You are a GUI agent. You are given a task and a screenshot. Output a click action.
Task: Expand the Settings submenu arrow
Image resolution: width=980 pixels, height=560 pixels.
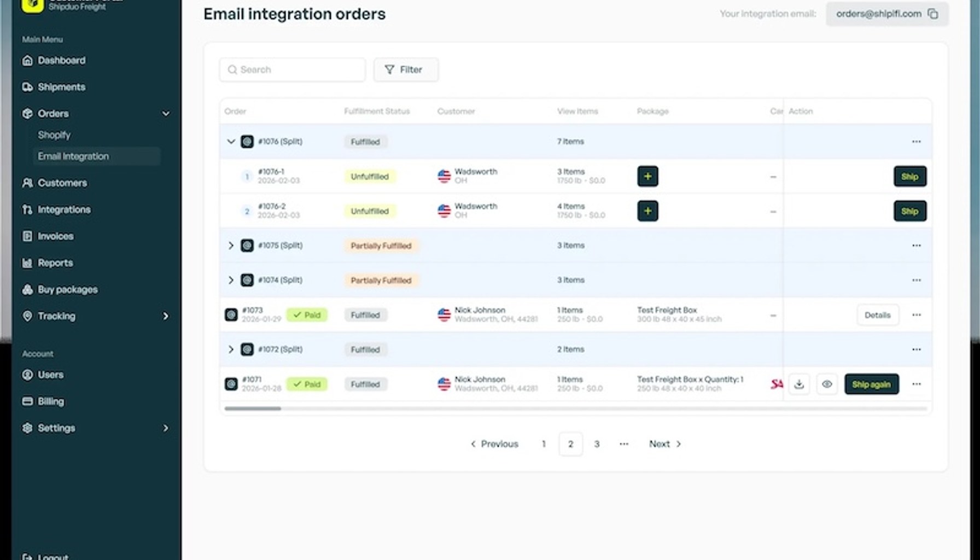pos(166,428)
